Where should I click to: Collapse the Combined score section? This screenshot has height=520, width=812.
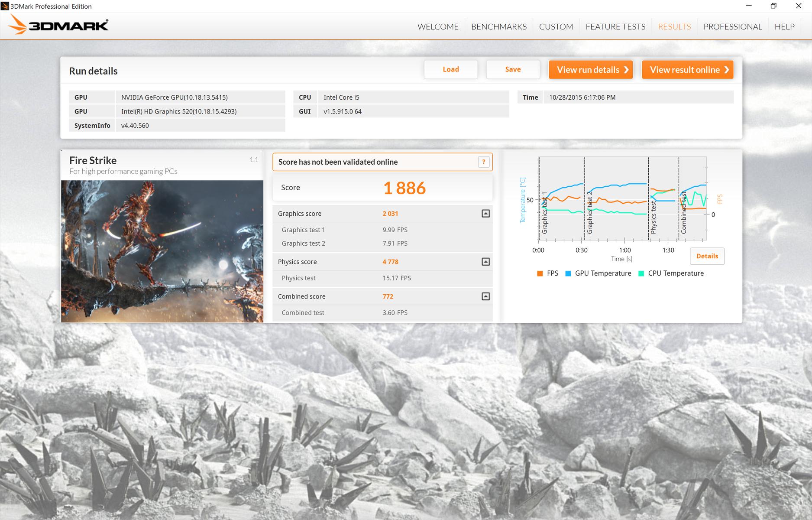[485, 296]
